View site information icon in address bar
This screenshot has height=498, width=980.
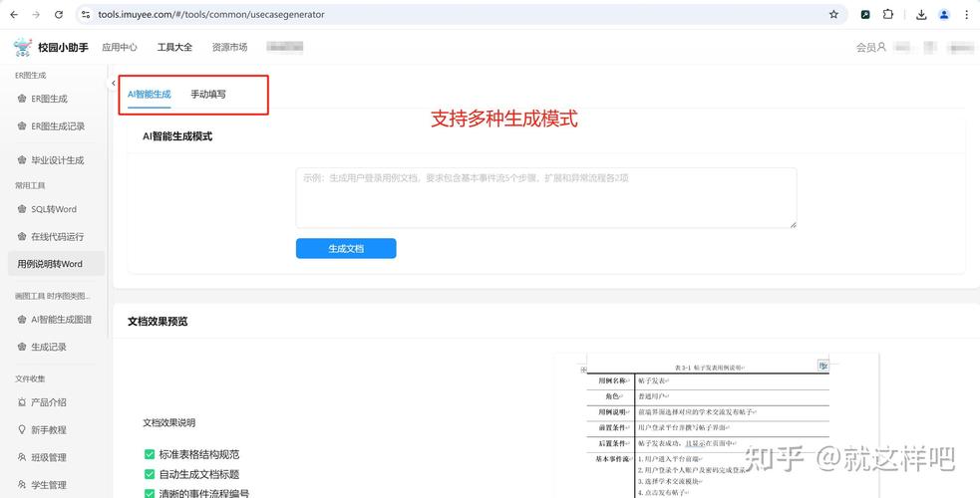[87, 14]
